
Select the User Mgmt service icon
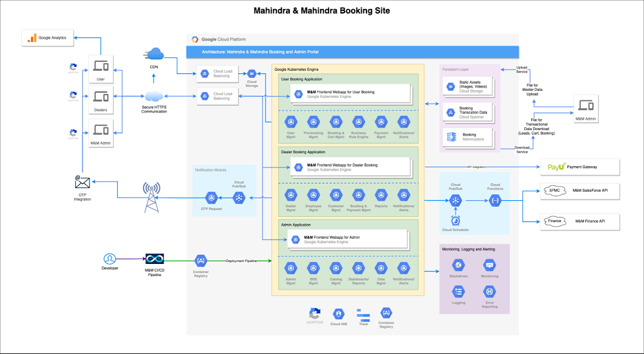(291, 122)
